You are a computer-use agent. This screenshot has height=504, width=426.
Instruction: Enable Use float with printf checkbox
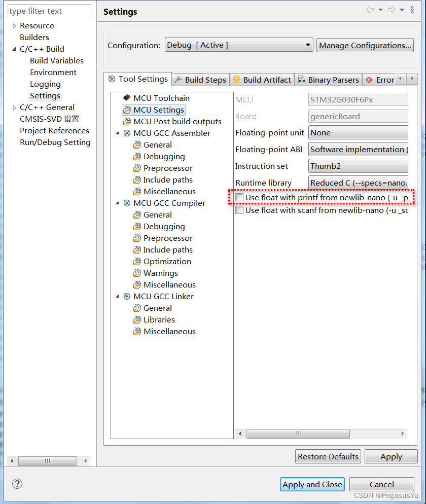pyautogui.click(x=239, y=197)
